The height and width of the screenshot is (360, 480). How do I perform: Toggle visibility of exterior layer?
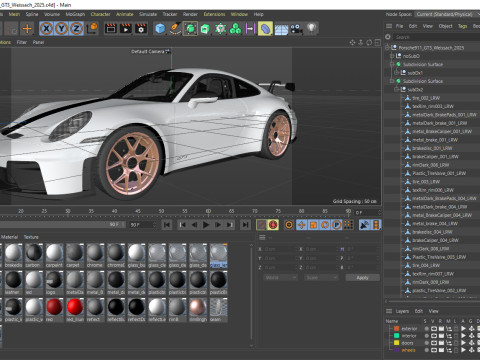point(434,328)
